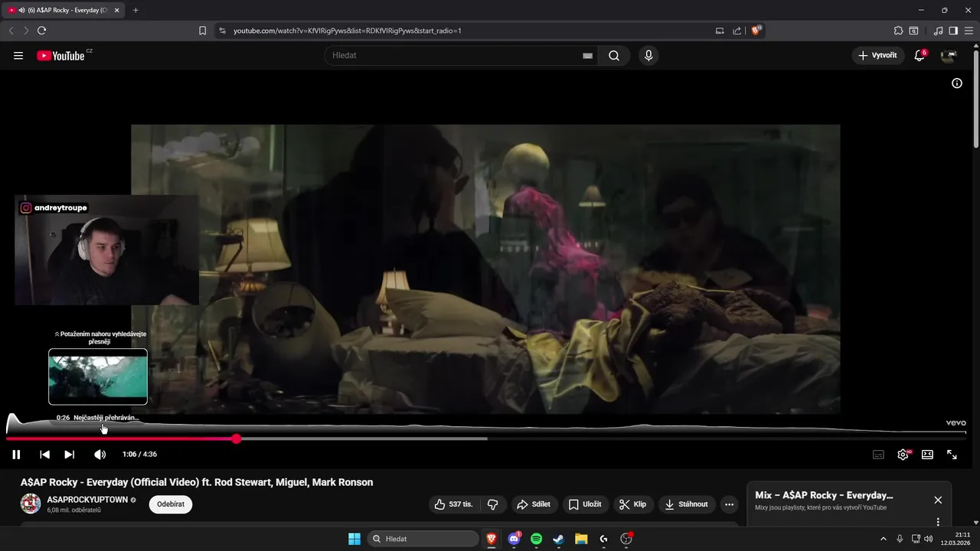Open a new browser tab
Image resolution: width=980 pixels, height=551 pixels.
[x=136, y=10]
